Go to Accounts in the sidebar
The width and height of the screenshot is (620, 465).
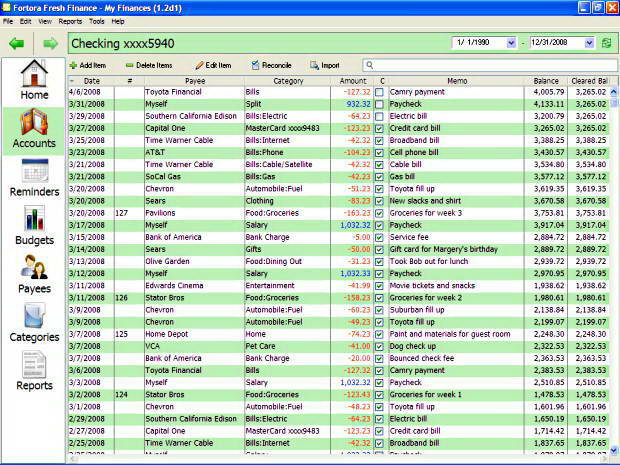tap(33, 128)
